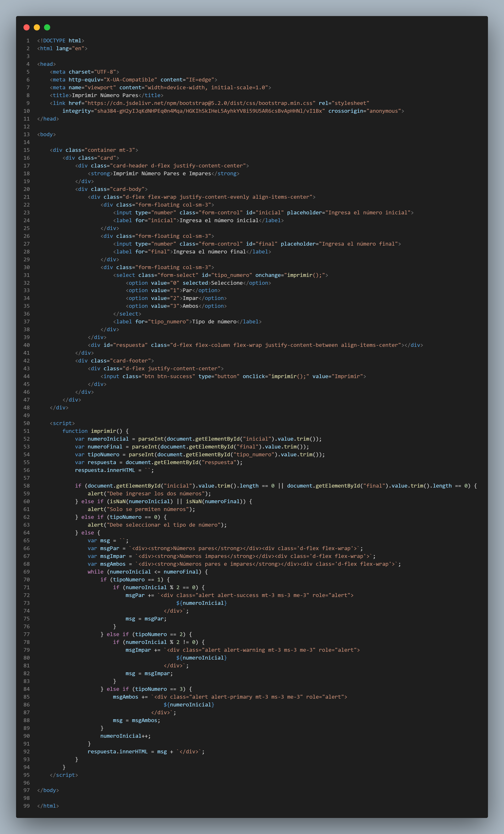This screenshot has width=504, height=834.
Task: Click numeroInicial++; statement
Action: pos(125,736)
